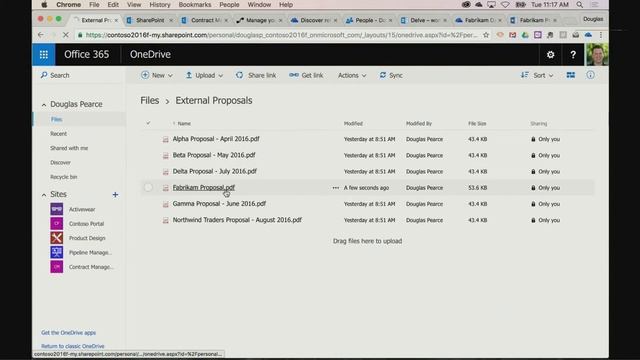640x360 pixels.
Task: Open the Activewear site icon
Action: (x=57, y=209)
